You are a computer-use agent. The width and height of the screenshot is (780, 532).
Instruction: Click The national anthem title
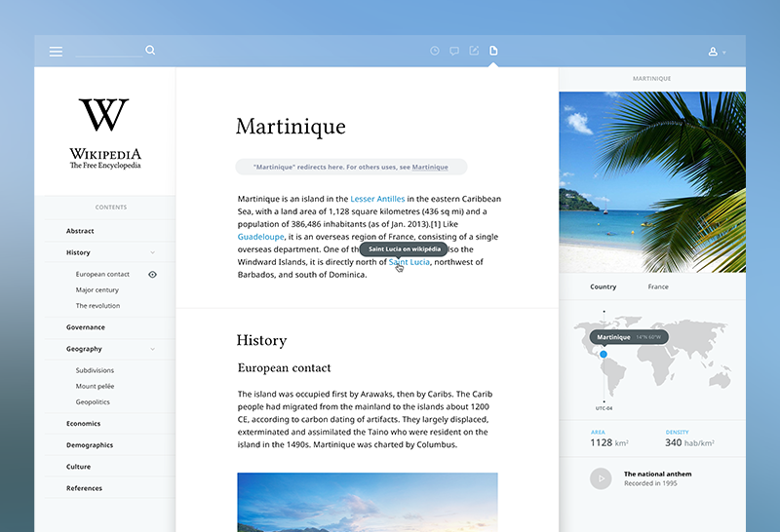(657, 474)
